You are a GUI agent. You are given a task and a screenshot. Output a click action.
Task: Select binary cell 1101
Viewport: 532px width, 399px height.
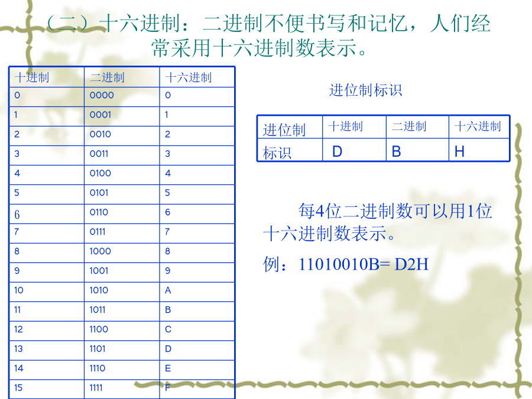click(122, 351)
